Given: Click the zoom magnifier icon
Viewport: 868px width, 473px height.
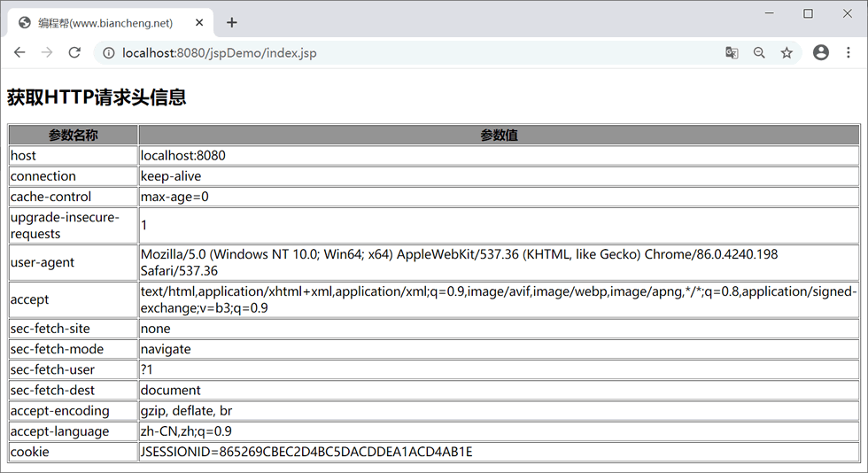Looking at the screenshot, I should tap(759, 53).
